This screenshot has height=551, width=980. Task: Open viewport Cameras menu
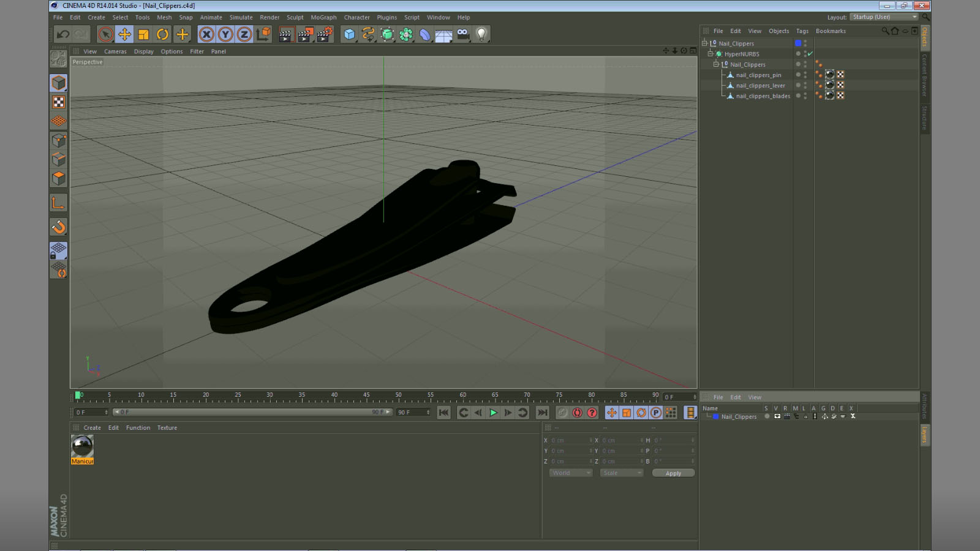tap(115, 51)
